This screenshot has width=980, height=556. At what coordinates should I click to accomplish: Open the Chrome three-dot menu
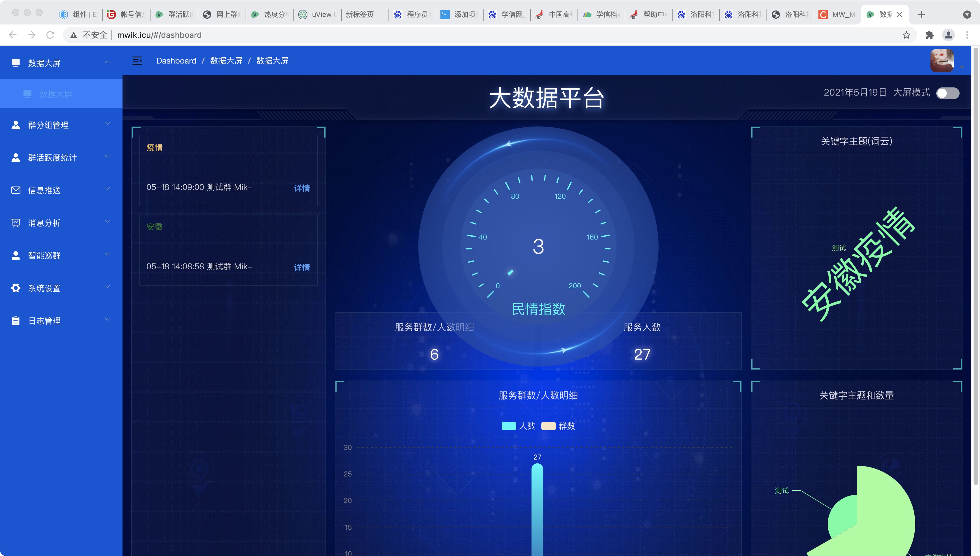(967, 35)
